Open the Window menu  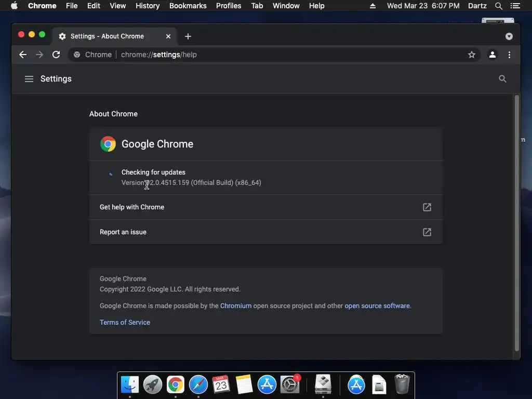tap(286, 6)
